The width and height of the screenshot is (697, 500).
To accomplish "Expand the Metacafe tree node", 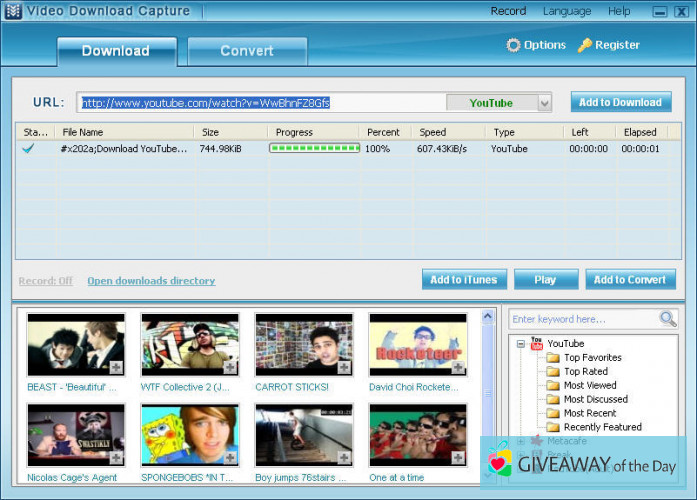I will click(521, 441).
